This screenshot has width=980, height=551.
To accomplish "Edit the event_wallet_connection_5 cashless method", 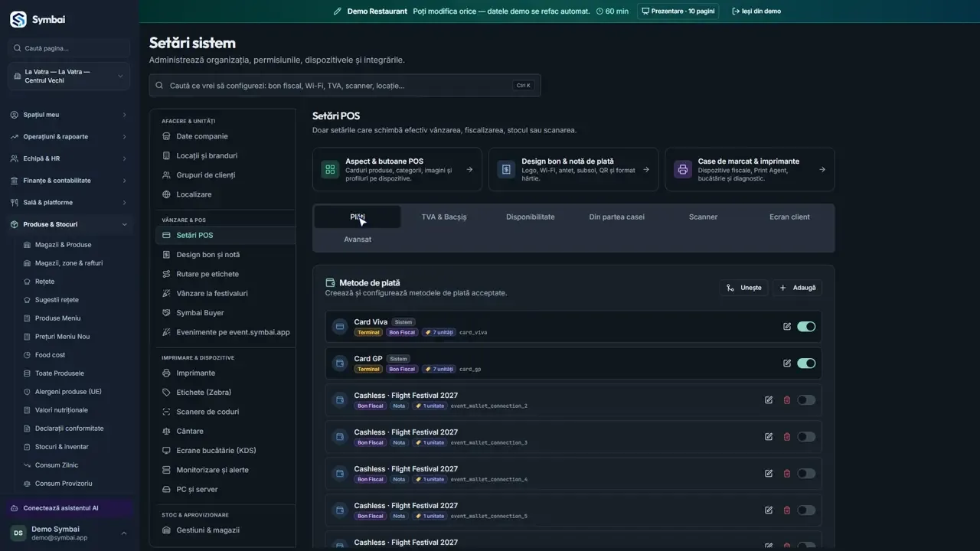I will tap(769, 510).
